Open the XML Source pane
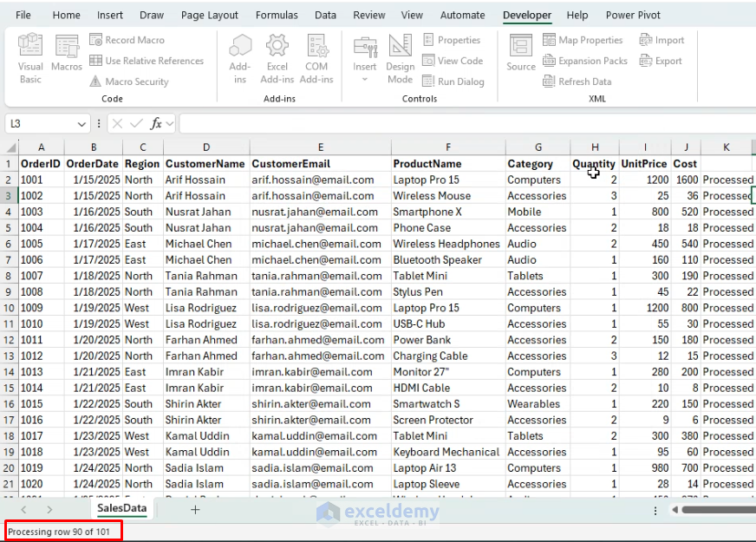756x542 pixels. click(x=521, y=53)
